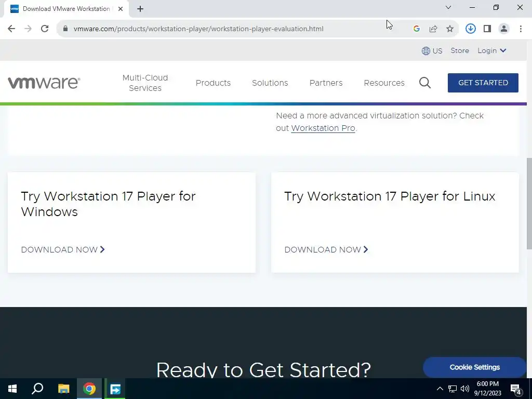
Task: Go back using the browser back arrow
Action: coord(11,29)
